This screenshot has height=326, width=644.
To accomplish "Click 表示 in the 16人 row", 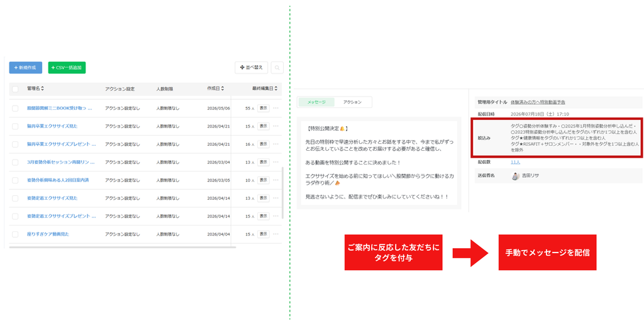I will (264, 144).
